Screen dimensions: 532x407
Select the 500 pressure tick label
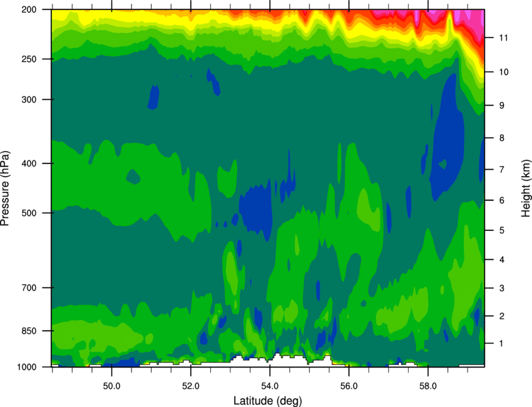coord(29,213)
